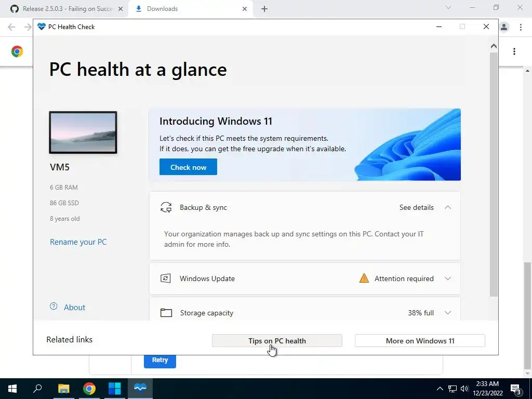532x399 pixels.
Task: Collapse the Backup & sync section chevron
Action: 448,207
